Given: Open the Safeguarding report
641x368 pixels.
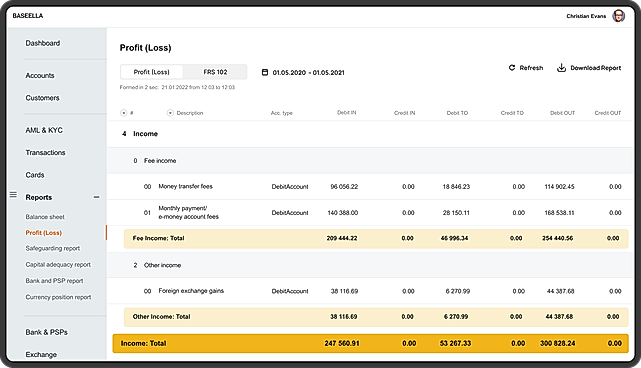Looking at the screenshot, I should tap(53, 248).
